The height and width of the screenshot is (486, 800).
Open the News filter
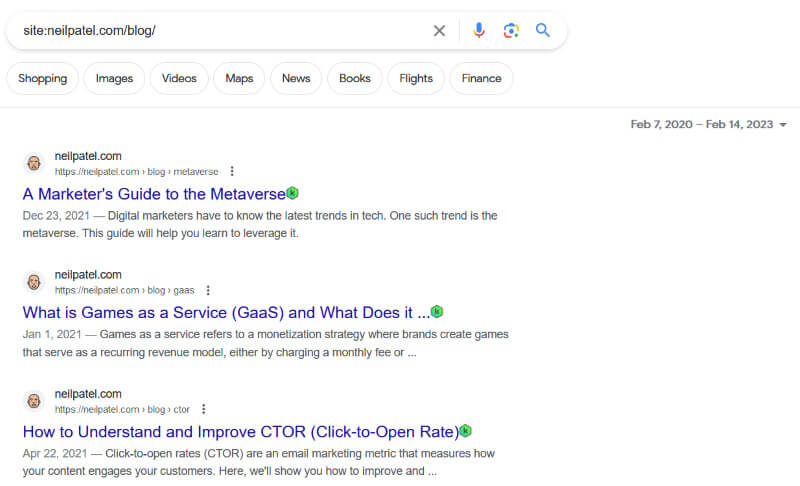(296, 79)
